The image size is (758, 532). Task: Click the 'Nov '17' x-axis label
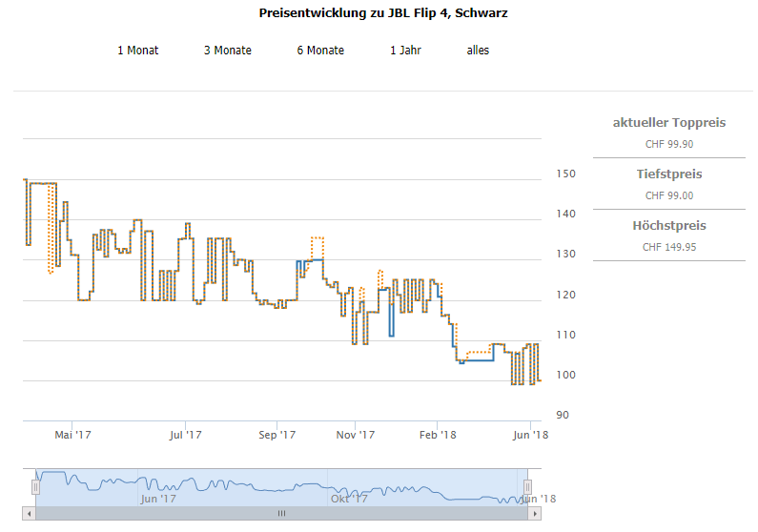[x=355, y=436]
